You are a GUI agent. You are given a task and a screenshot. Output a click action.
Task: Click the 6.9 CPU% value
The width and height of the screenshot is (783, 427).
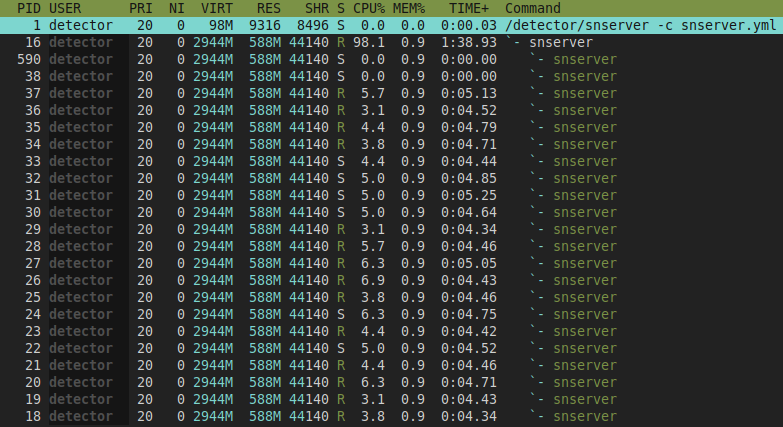(x=373, y=280)
